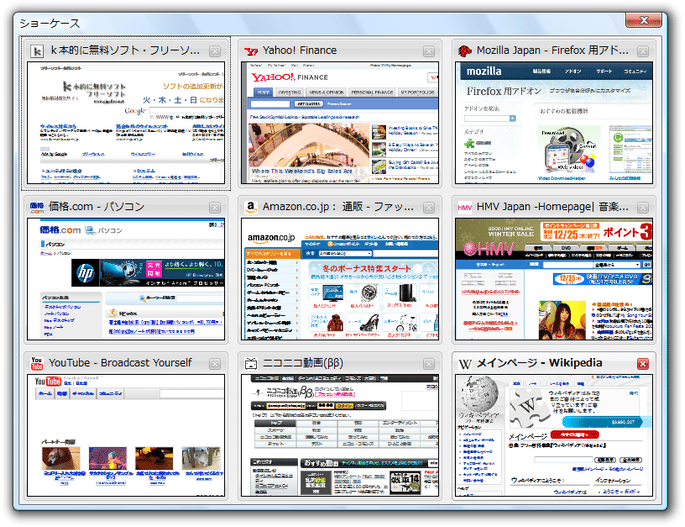The height and width of the screenshot is (527, 685).
Task: Close the ショーケース window
Action: [643, 20]
